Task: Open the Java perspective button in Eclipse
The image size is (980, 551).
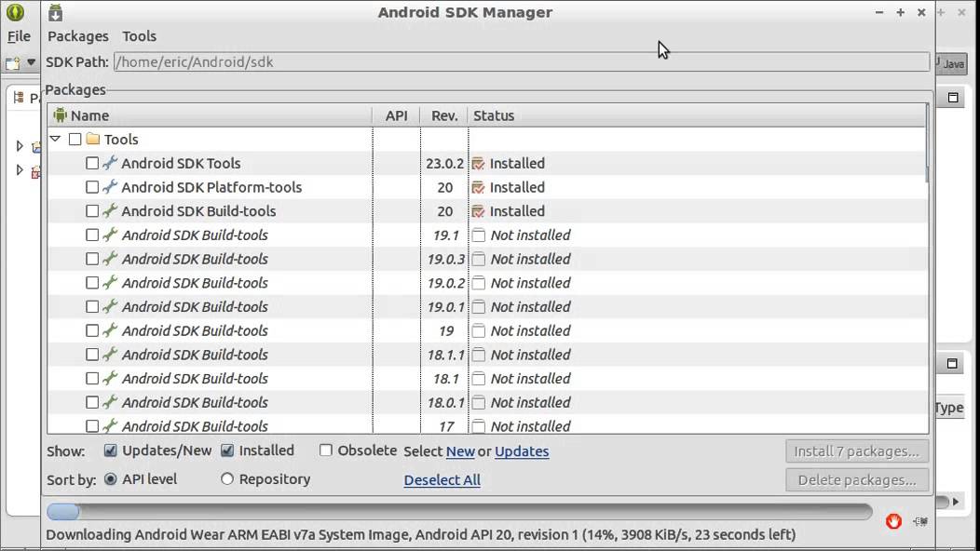Action: (x=951, y=63)
